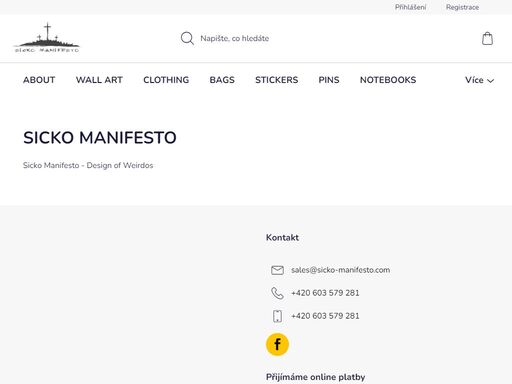Screen dimensions: 512x384
Task: Click the sales@sicko-manifesto.com email link
Action: coord(340,270)
